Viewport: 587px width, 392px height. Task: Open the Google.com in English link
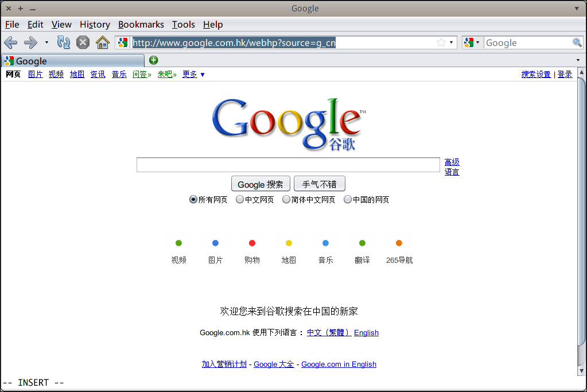339,364
